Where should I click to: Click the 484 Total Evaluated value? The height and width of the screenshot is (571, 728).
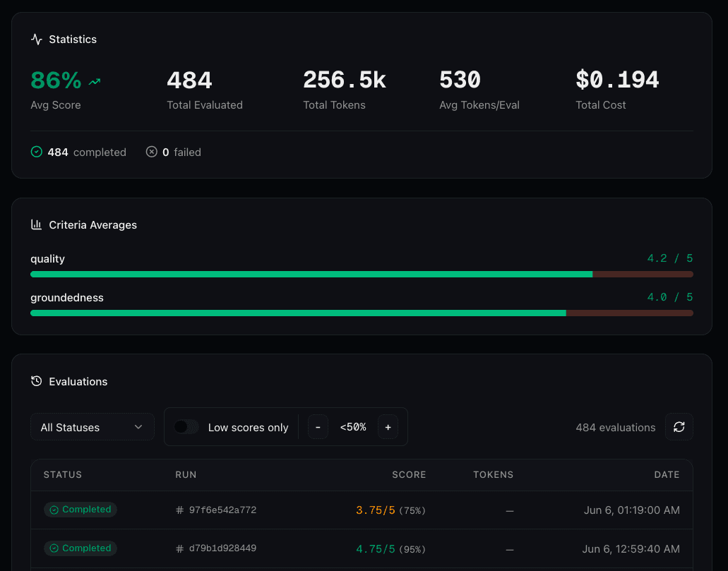tap(189, 80)
